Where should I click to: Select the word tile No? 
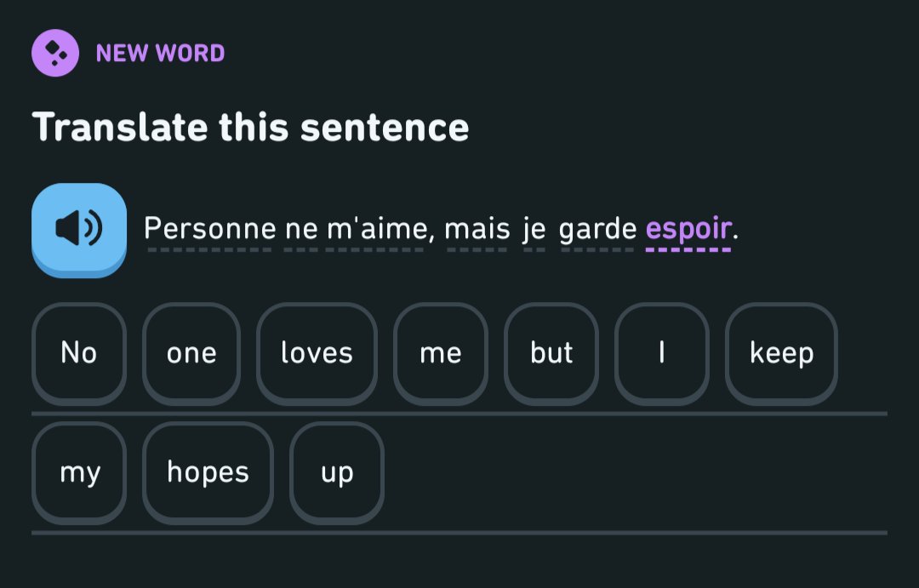pos(79,352)
